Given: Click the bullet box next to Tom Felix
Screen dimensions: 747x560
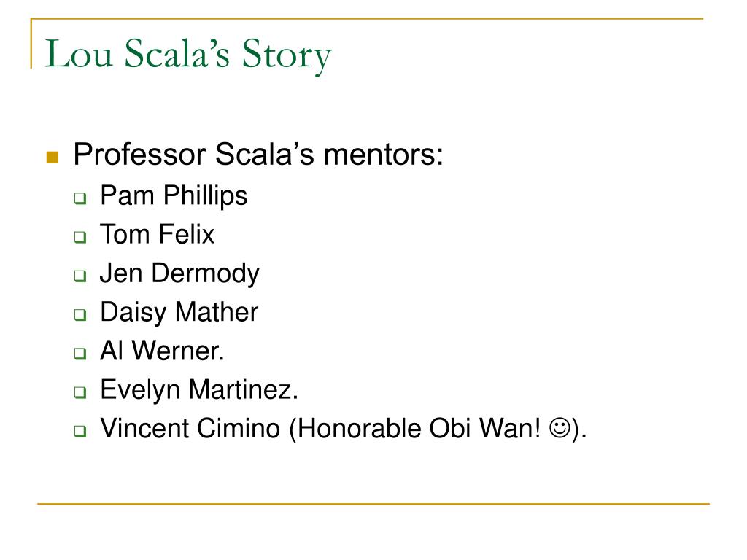Looking at the screenshot, I should tap(80, 237).
